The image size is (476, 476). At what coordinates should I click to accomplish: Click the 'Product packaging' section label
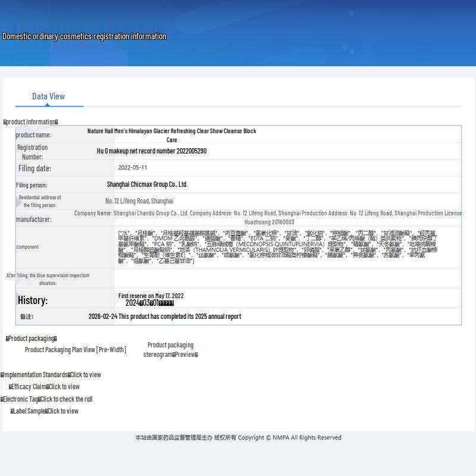32,339
